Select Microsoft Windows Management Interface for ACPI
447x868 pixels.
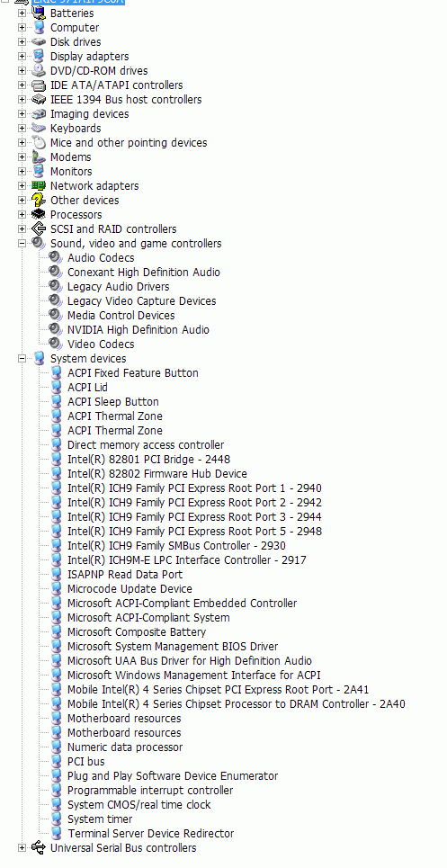coord(193,675)
